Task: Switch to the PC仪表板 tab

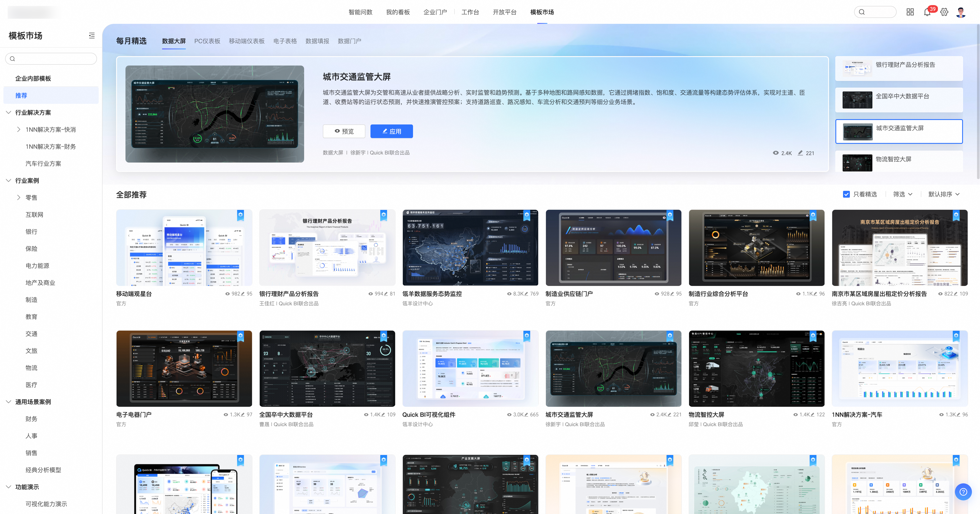Action: [x=207, y=41]
